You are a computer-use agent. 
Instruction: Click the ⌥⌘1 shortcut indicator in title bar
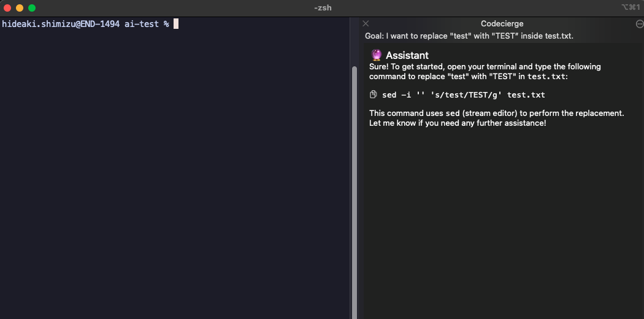click(631, 7)
